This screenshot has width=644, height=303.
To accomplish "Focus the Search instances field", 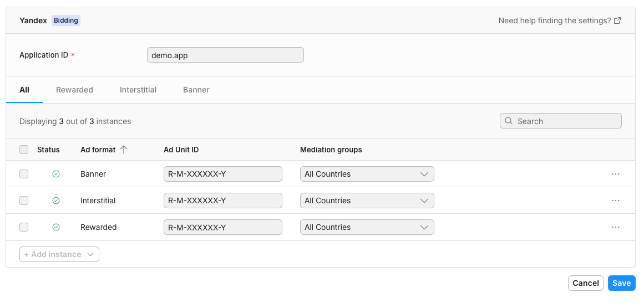I will click(x=560, y=121).
